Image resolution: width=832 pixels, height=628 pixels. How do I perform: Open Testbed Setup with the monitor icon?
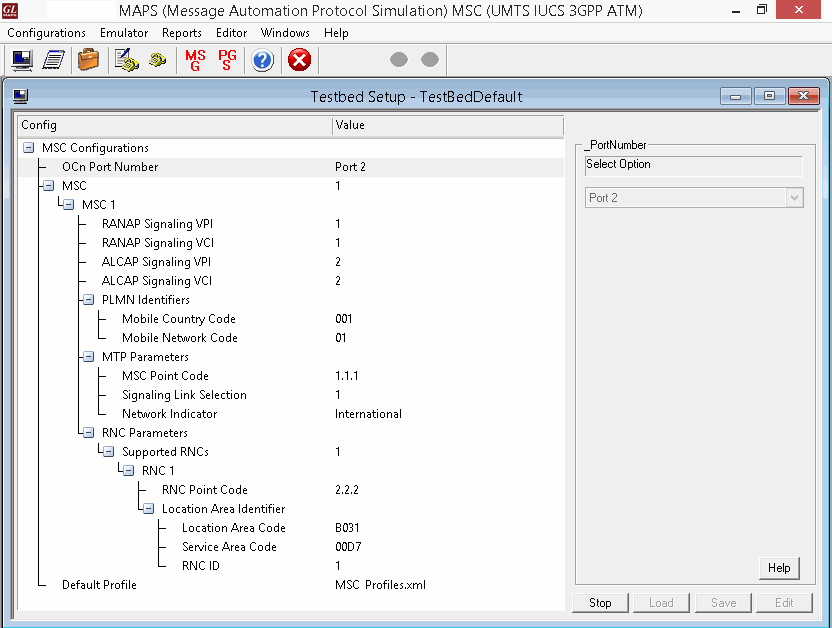pyautogui.click(x=21, y=60)
